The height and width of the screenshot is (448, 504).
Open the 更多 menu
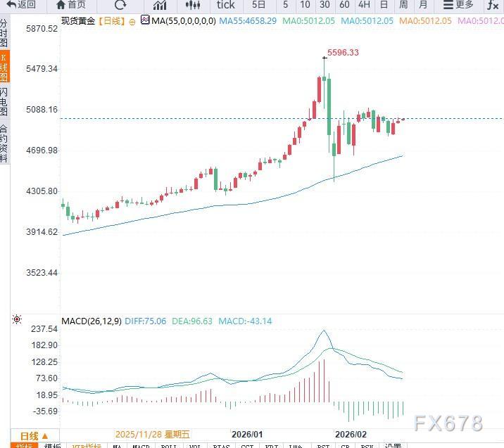458,5
